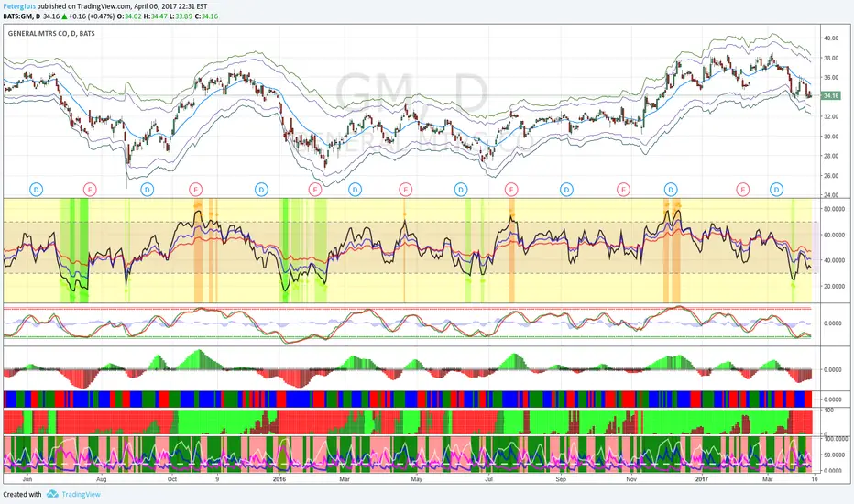Click the 'Oct' date label on time axis
This screenshot has width=854, height=504.
click(172, 479)
